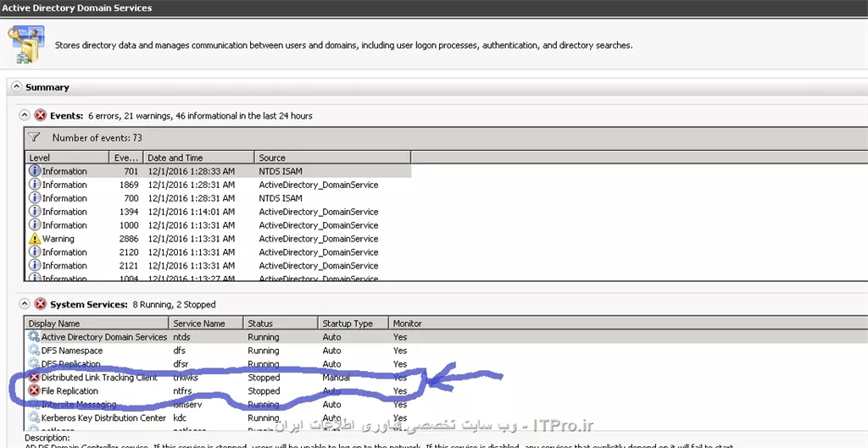868x448 pixels.
Task: Select the Kerberos Key Distribution Center row
Action: point(446,418)
